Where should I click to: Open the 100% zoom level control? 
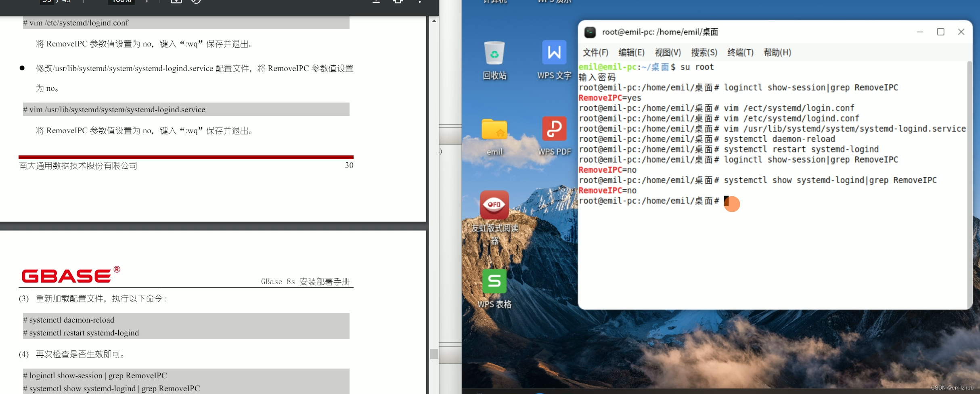[x=121, y=2]
